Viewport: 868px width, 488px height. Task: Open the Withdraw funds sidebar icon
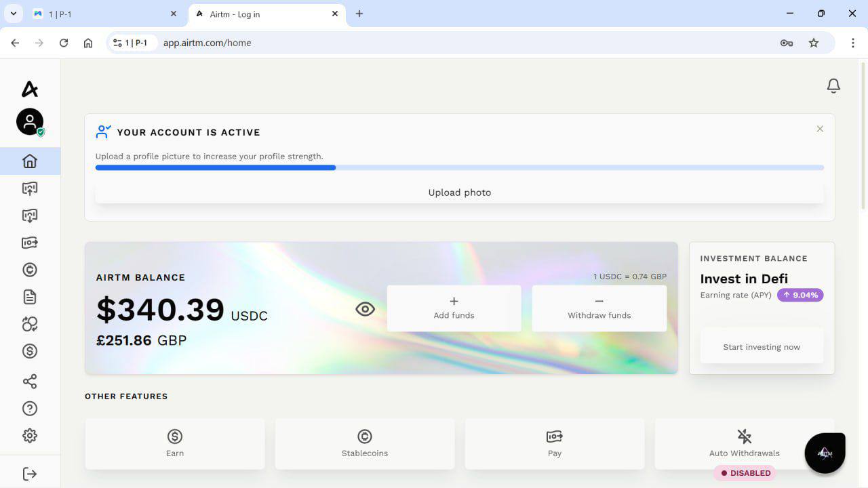[x=30, y=216]
